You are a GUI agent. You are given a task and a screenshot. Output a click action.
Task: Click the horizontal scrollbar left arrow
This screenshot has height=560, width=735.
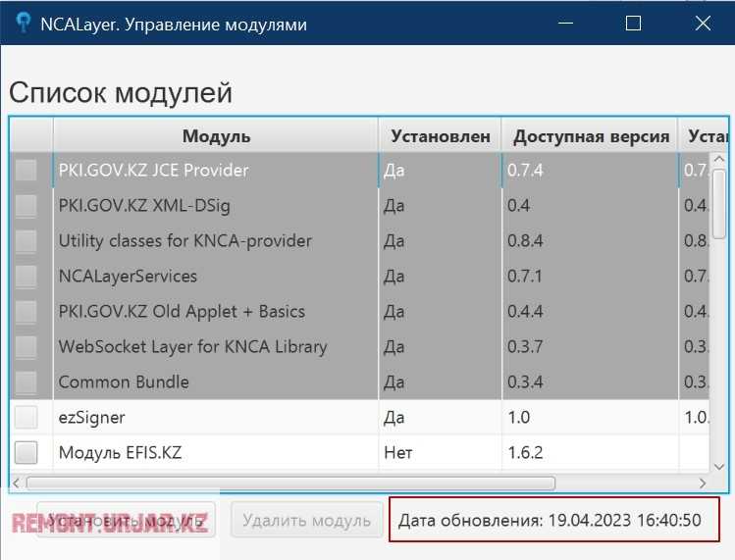(x=17, y=483)
